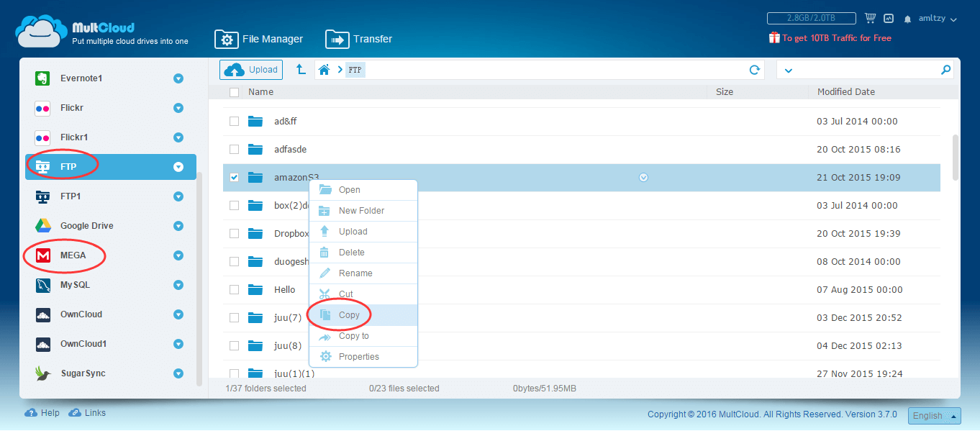The height and width of the screenshot is (431, 980).
Task: Select the OwnCloud1 drive icon
Action: 42,344
